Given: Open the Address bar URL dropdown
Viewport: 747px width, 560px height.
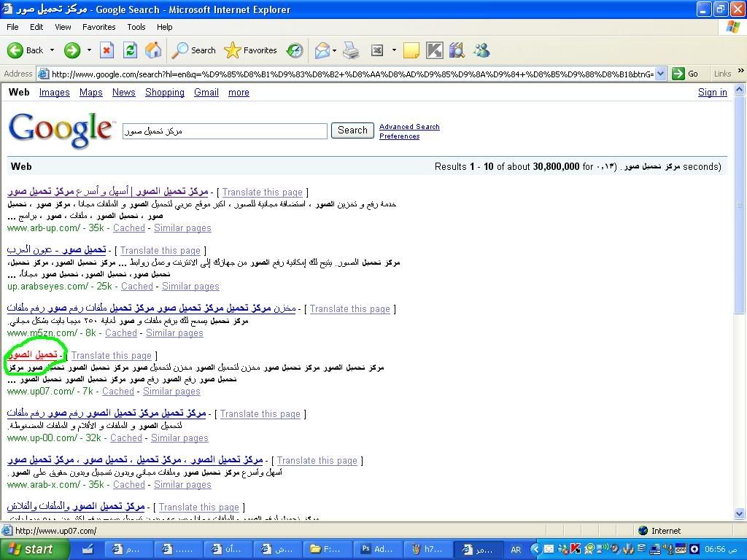Looking at the screenshot, I should pyautogui.click(x=660, y=74).
